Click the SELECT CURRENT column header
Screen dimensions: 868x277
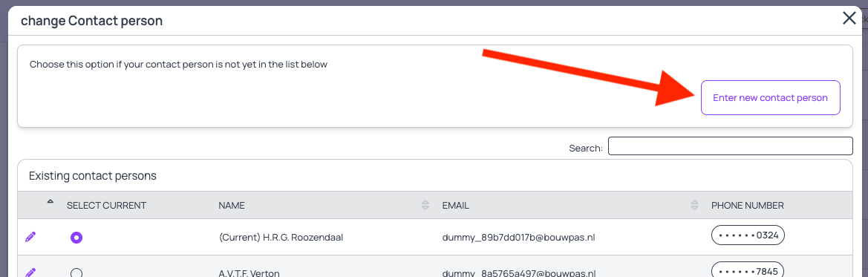[106, 206]
